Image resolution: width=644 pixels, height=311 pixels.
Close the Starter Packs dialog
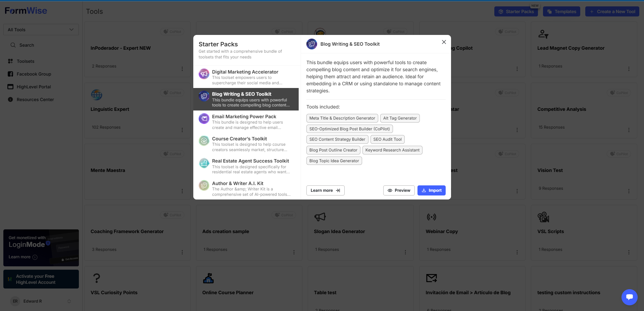[x=444, y=42]
